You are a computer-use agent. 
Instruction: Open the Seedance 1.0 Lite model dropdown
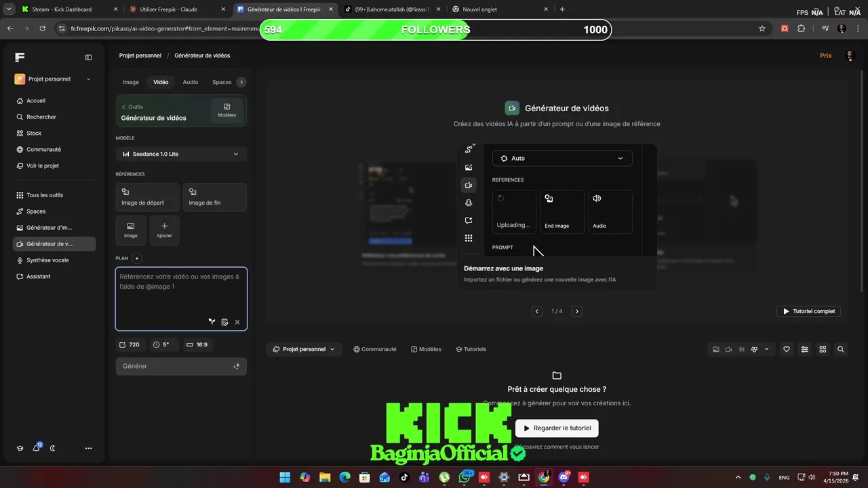click(181, 154)
